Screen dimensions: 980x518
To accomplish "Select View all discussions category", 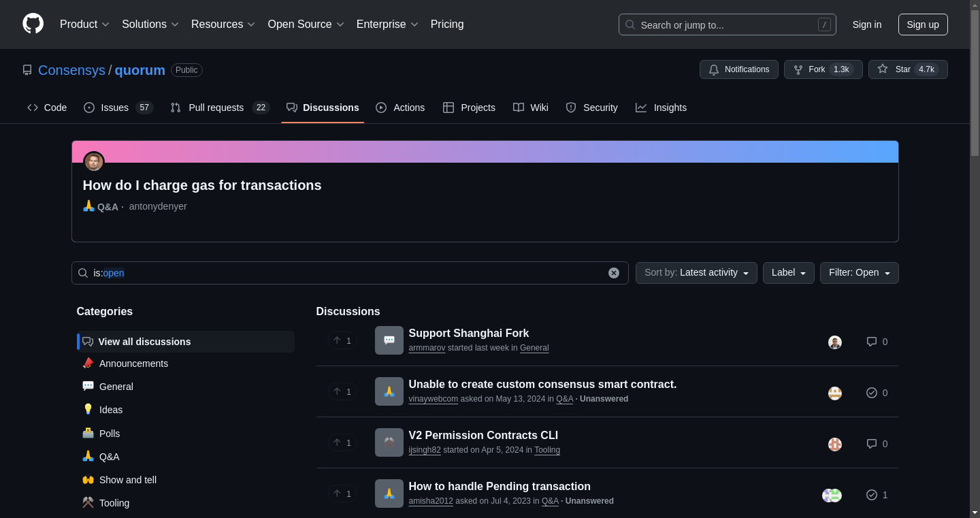I will click(x=186, y=342).
